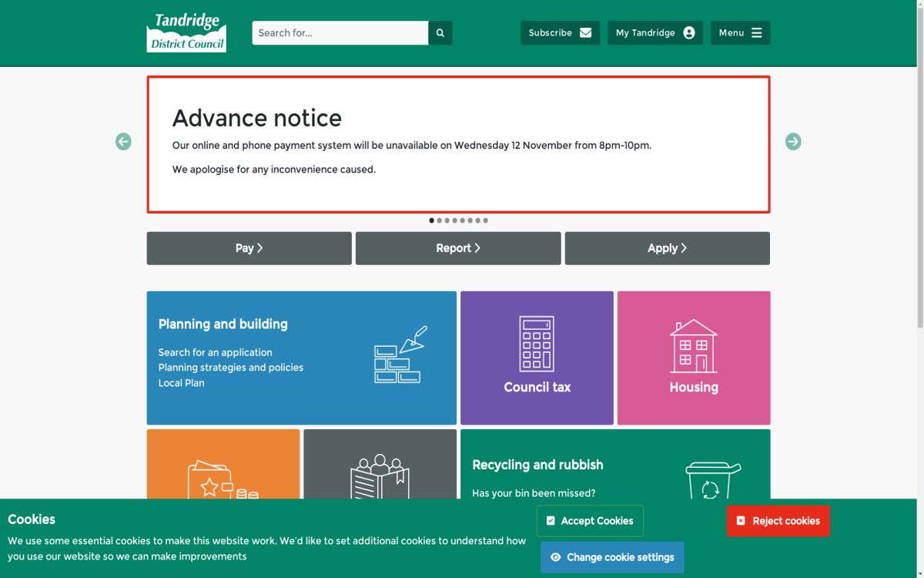Advance carousel with right arrow
The height and width of the screenshot is (578, 924).
click(793, 141)
